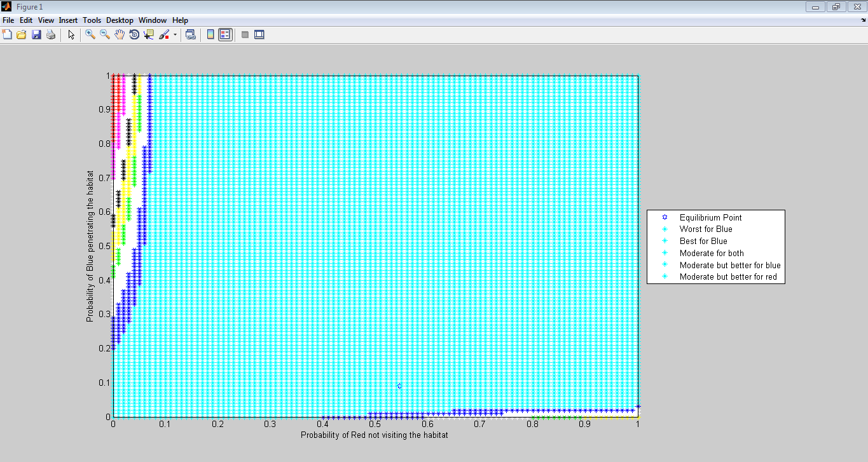Viewport: 868px width, 462px height.
Task: Click the Hide Plot Tools icon
Action: pos(245,34)
